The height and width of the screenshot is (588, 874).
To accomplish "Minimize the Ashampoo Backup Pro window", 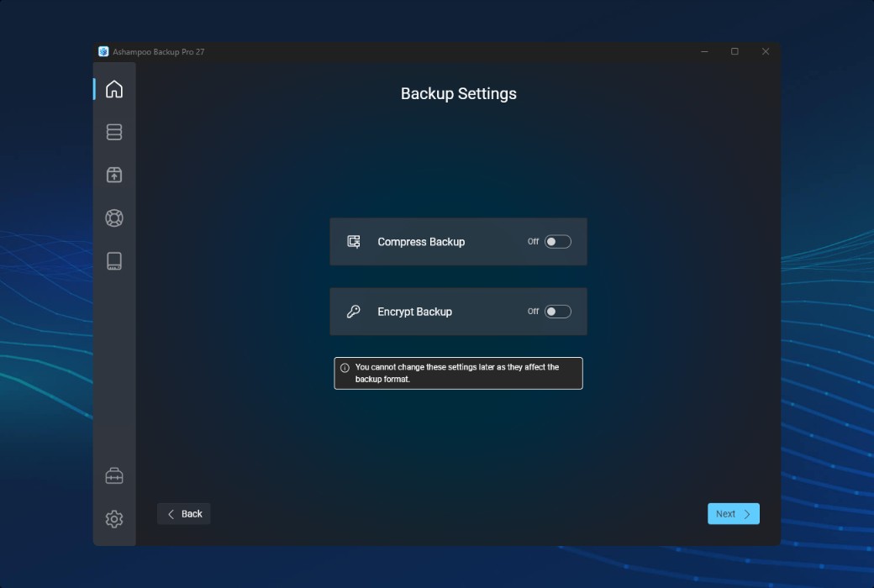I will [703, 51].
